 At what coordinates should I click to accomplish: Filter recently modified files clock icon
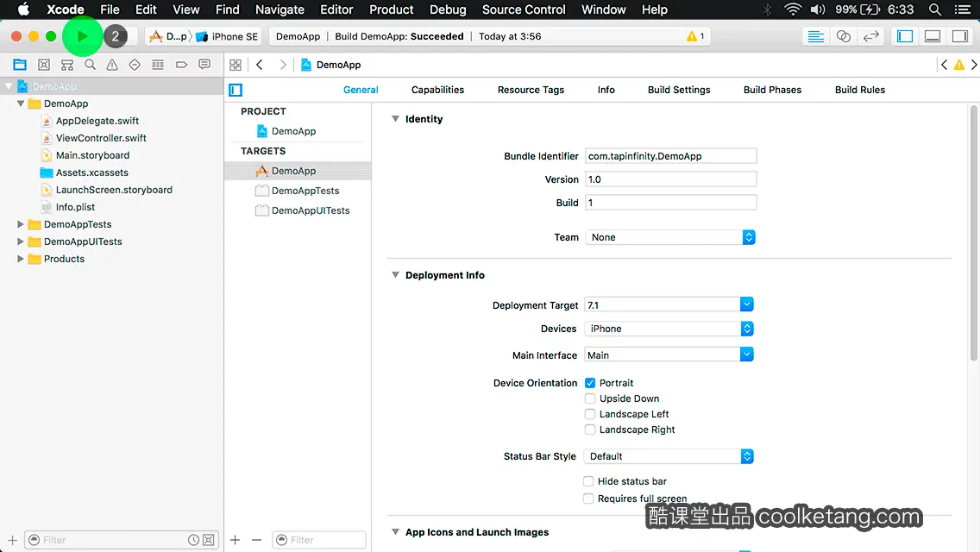pyautogui.click(x=194, y=540)
